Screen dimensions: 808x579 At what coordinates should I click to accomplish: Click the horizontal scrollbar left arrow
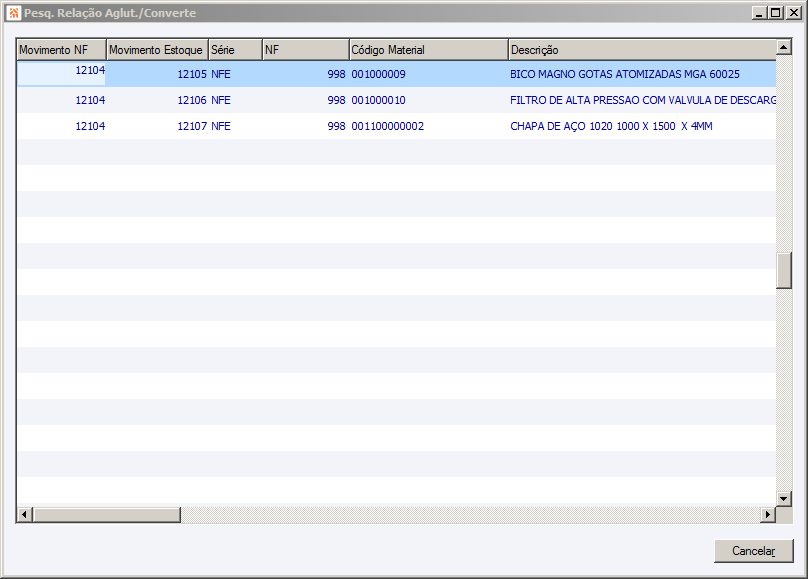[x=25, y=514]
